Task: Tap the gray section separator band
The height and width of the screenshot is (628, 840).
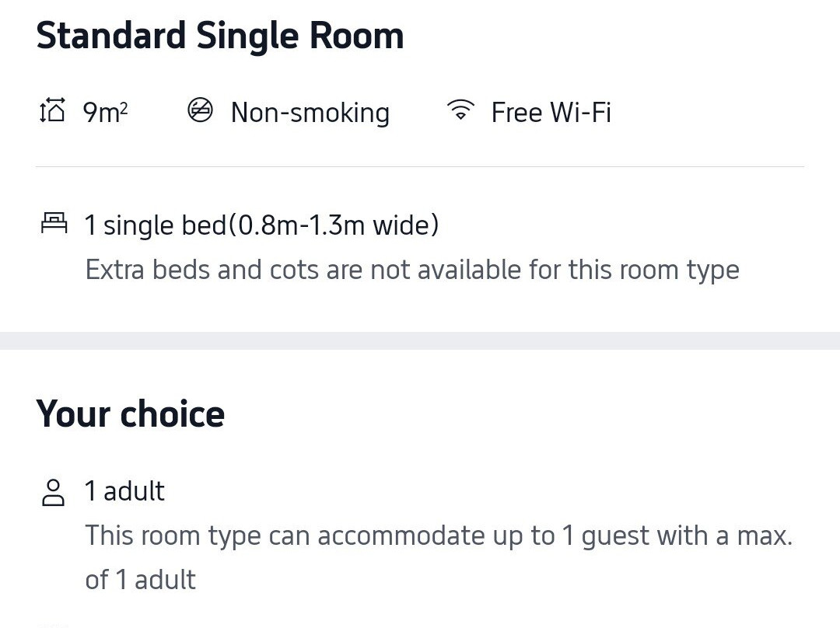Action: [x=420, y=340]
